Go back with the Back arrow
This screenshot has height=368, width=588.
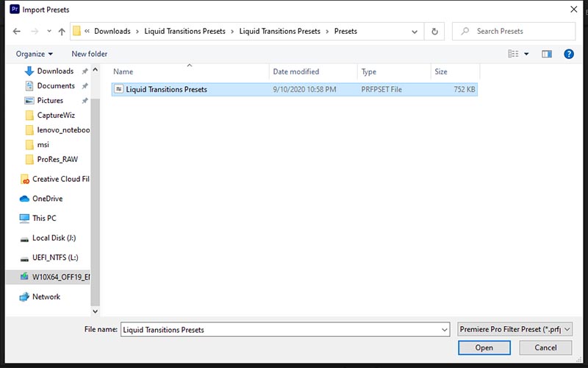(16, 31)
